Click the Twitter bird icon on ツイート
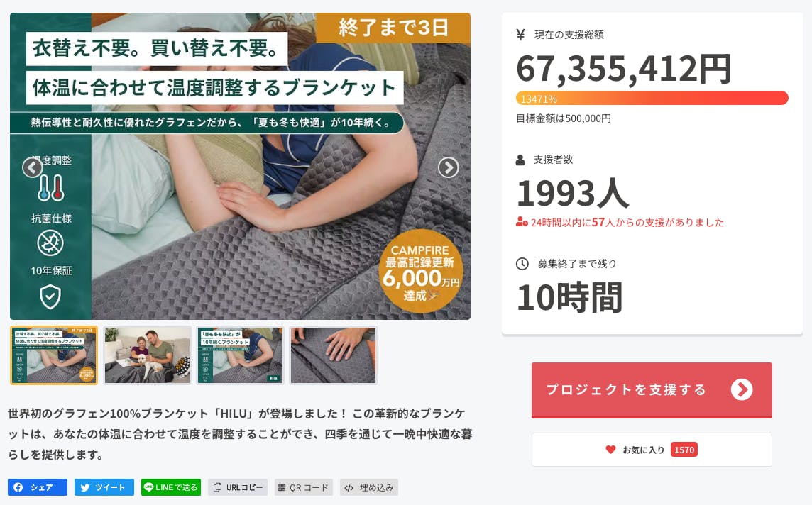 pyautogui.click(x=85, y=487)
